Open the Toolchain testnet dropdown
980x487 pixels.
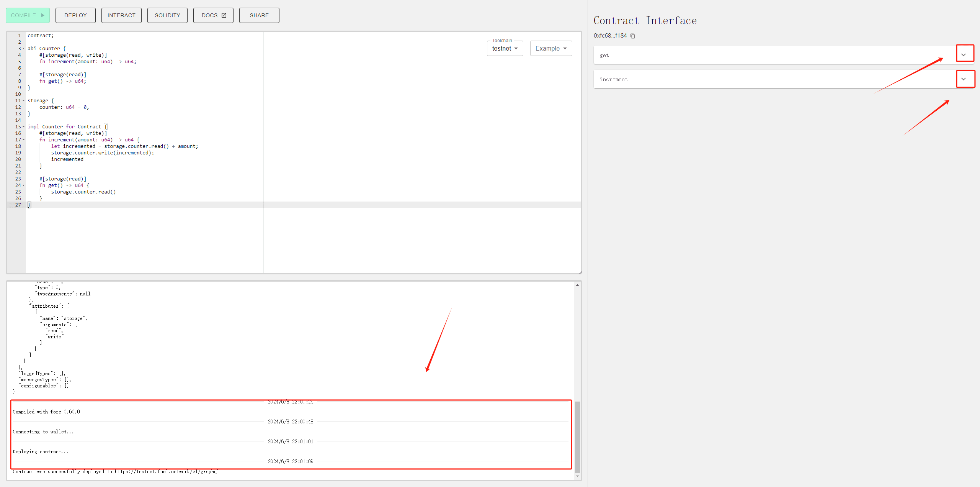coord(505,49)
